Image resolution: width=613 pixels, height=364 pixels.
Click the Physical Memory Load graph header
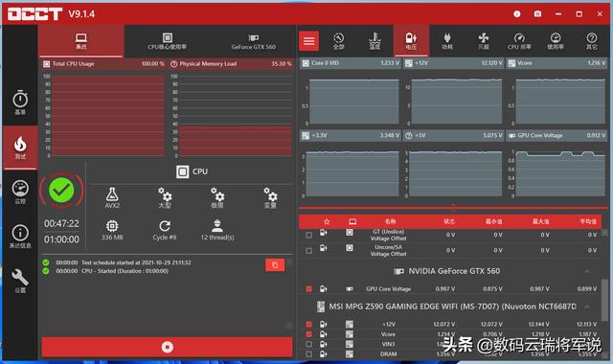point(231,64)
